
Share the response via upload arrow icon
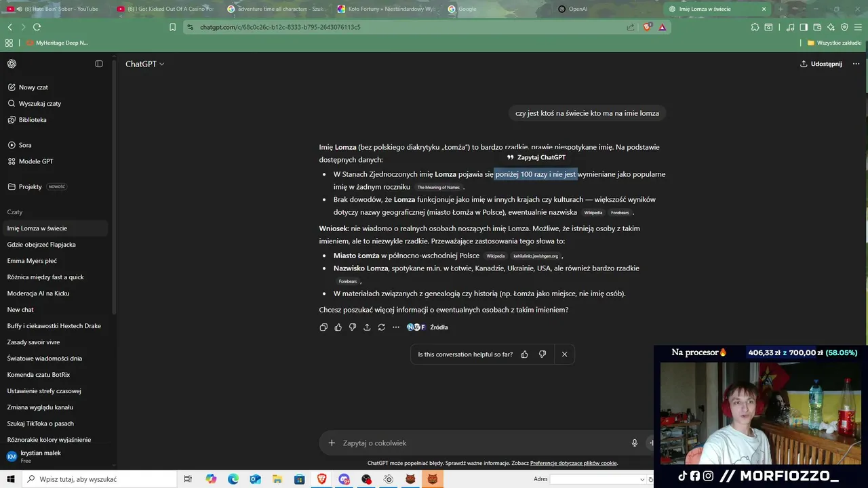point(367,327)
